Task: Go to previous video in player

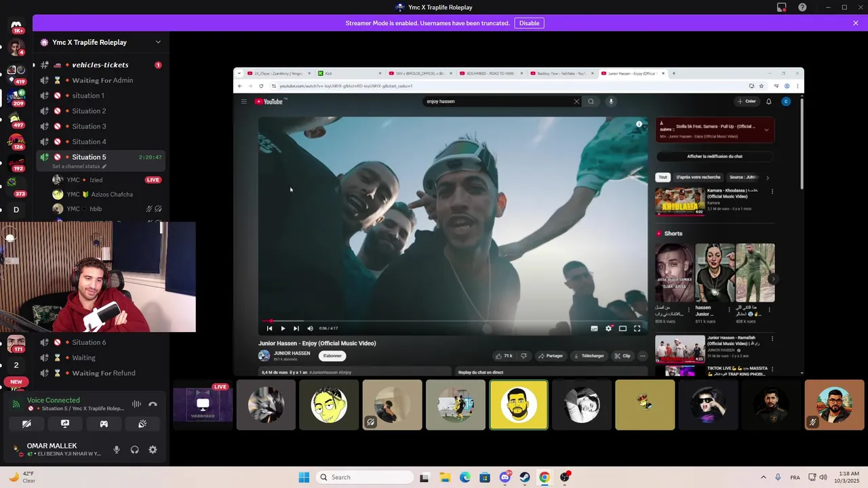Action: [x=269, y=329]
